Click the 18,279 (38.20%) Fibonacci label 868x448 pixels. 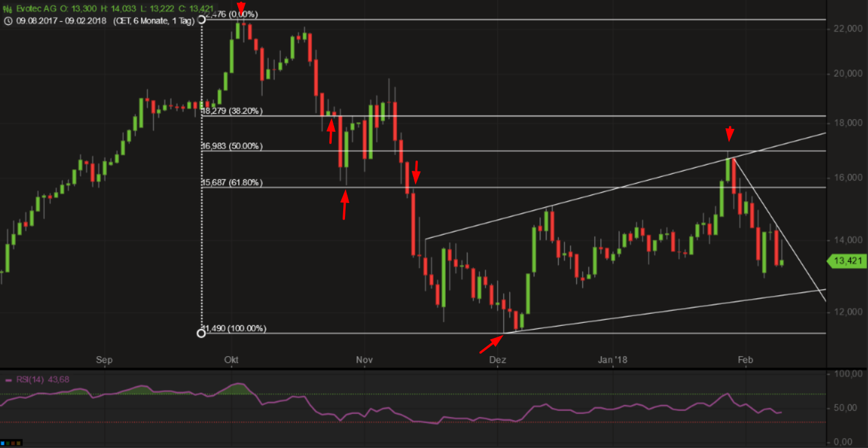[232, 111]
